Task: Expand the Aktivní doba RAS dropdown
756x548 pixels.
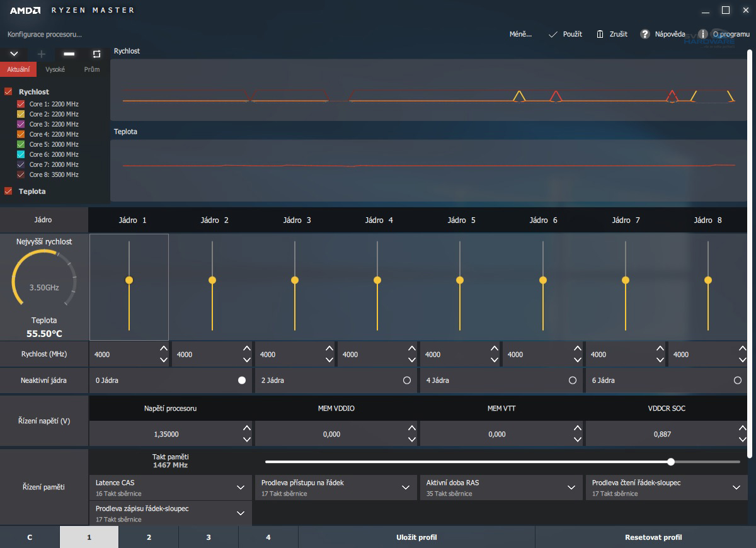Action: [571, 487]
